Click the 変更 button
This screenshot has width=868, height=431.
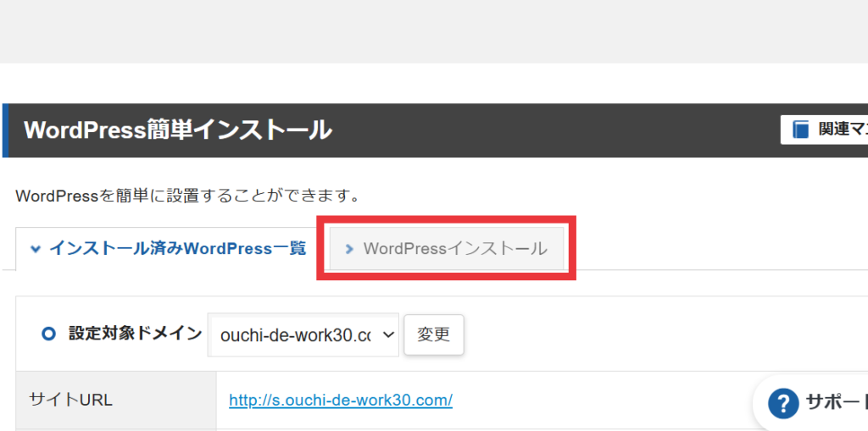(433, 334)
